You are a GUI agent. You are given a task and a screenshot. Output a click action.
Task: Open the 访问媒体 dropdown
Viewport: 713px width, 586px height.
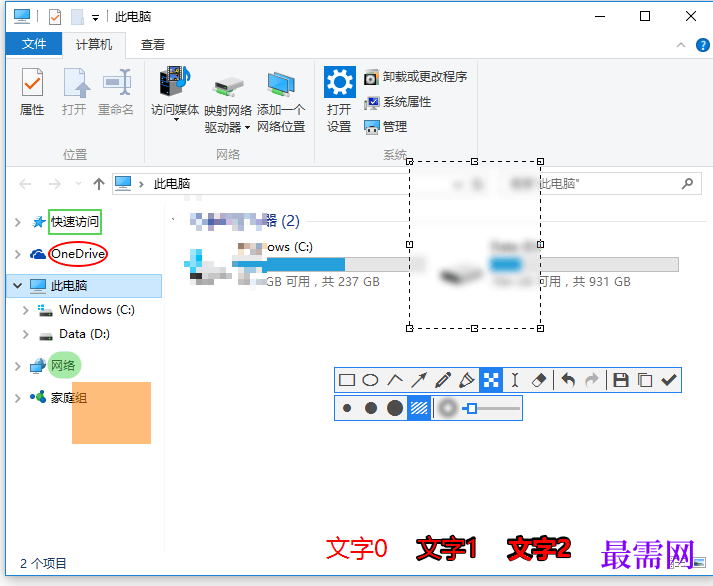pyautogui.click(x=175, y=94)
